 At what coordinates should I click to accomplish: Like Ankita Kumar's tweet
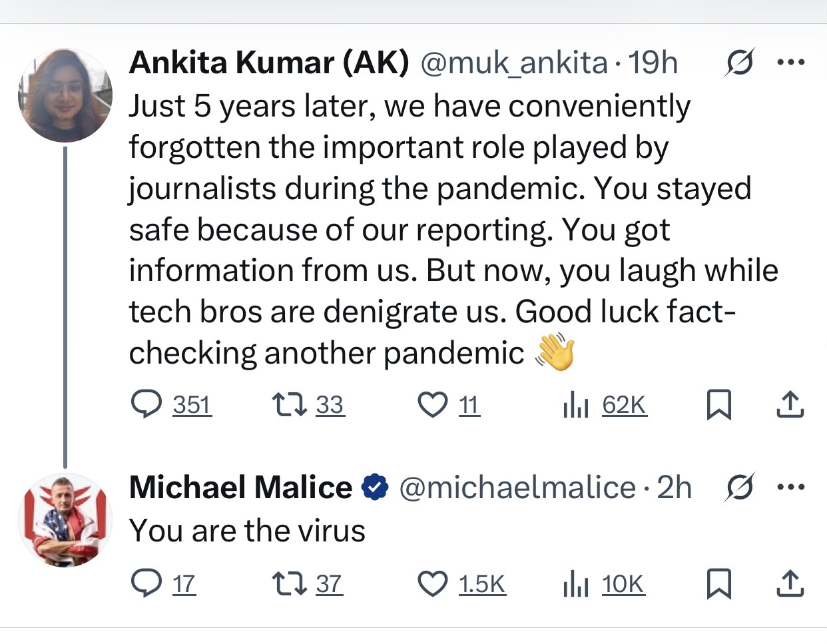click(433, 404)
